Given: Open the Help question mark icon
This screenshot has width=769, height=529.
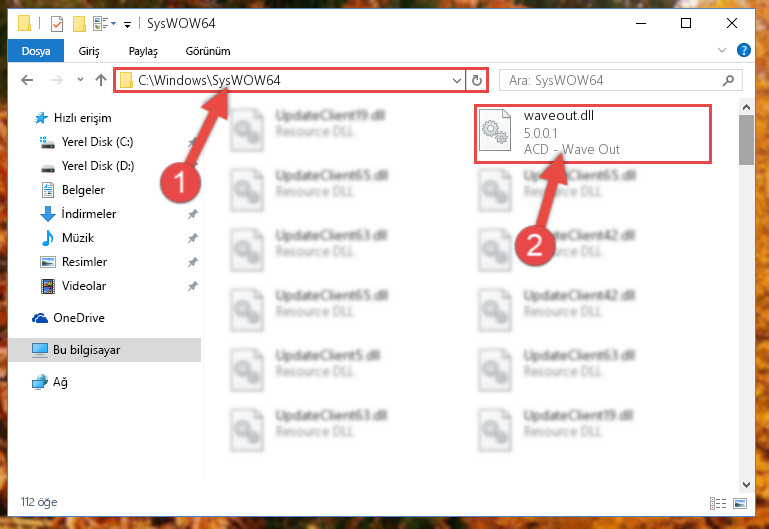Looking at the screenshot, I should pyautogui.click(x=743, y=50).
